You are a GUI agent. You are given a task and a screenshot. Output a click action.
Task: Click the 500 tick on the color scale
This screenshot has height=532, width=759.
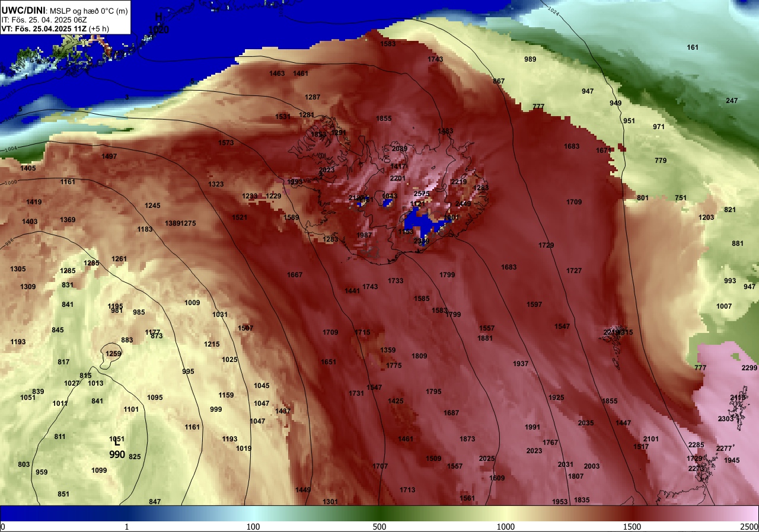[379, 527]
